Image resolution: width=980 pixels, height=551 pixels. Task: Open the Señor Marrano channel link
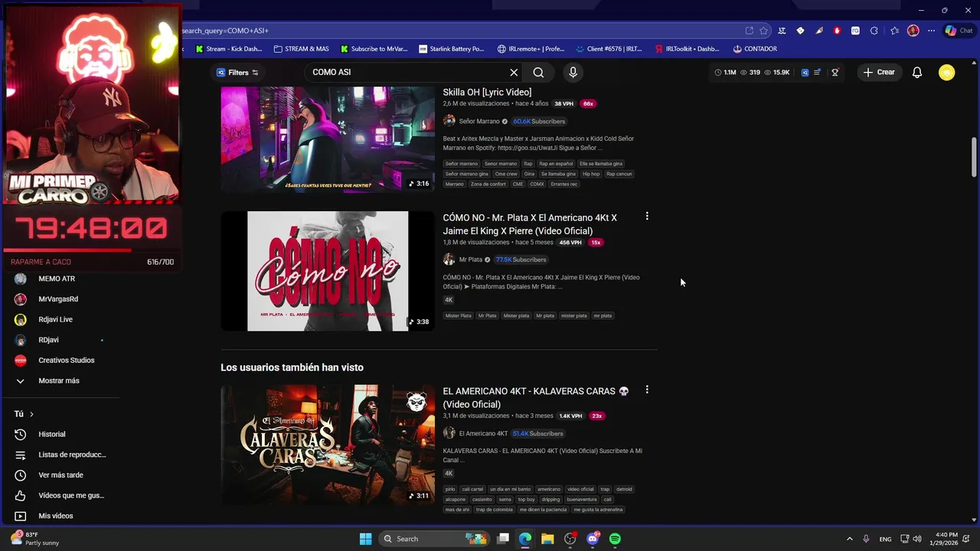coord(479,121)
